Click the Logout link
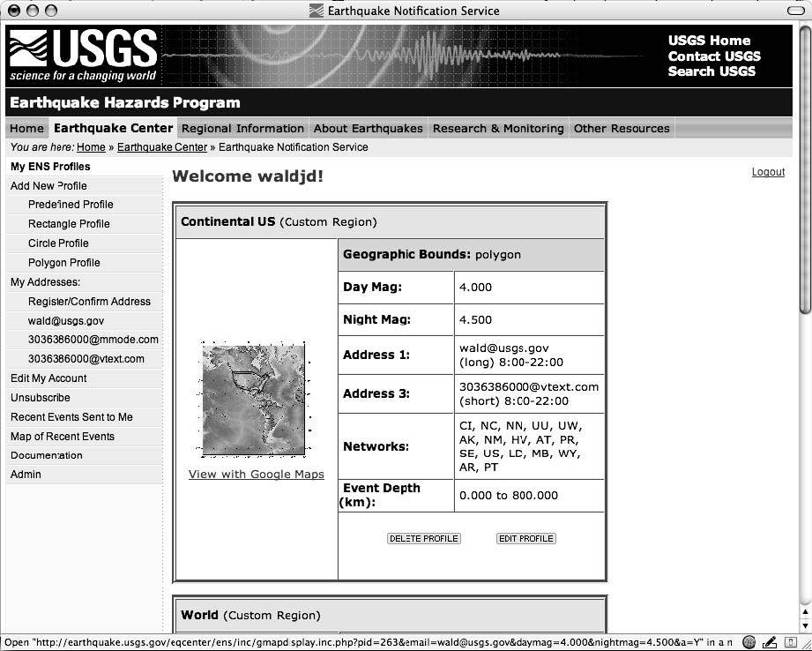This screenshot has height=651, width=812. tap(768, 172)
